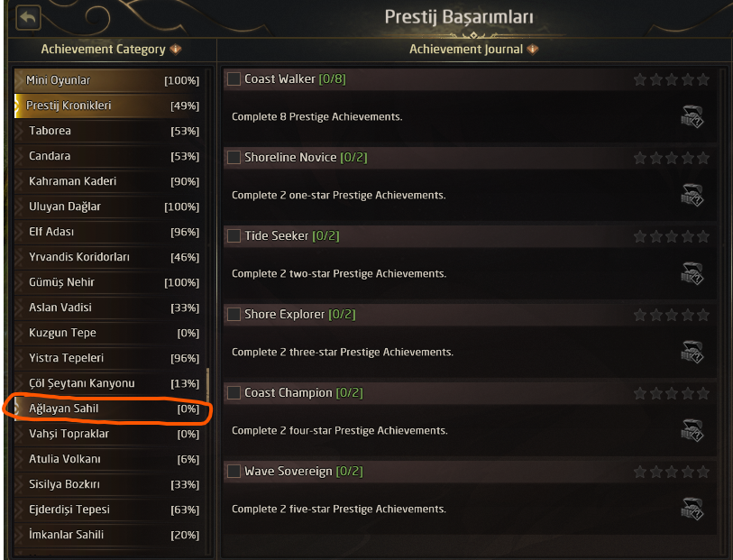Click the Achievement Category diamond icon
This screenshot has height=560, width=733.
[176, 49]
